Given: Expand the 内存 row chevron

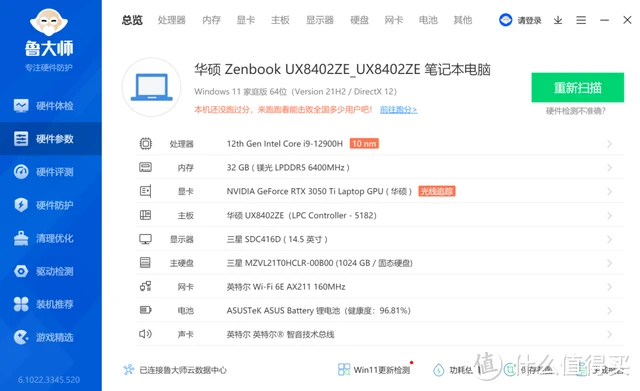Looking at the screenshot, I should pos(609,168).
